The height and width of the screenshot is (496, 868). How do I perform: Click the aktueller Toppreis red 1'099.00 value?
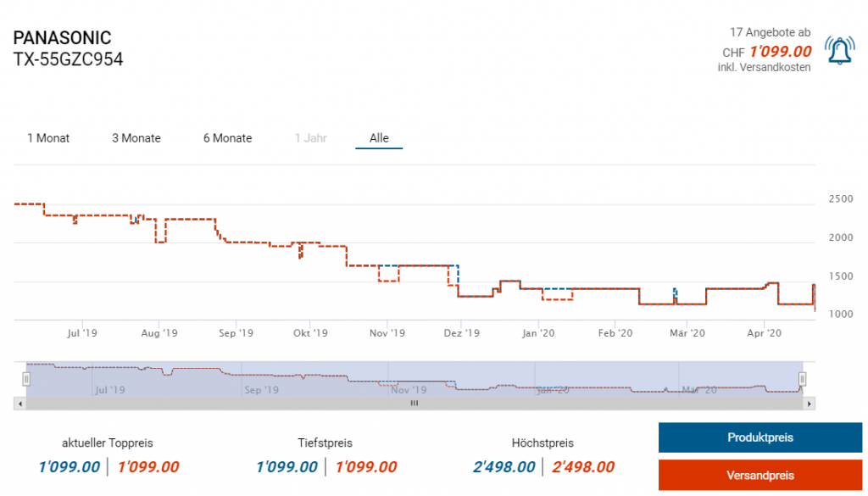(148, 466)
